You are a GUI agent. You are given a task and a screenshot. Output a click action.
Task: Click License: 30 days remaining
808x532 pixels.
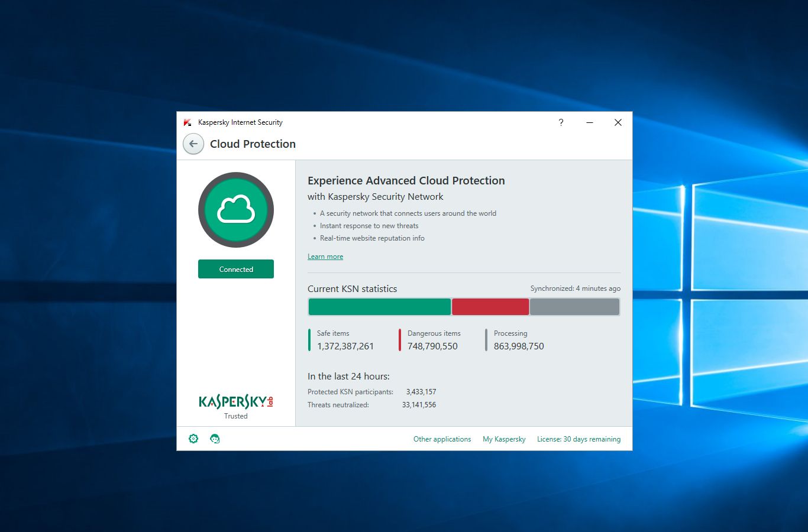pyautogui.click(x=578, y=439)
